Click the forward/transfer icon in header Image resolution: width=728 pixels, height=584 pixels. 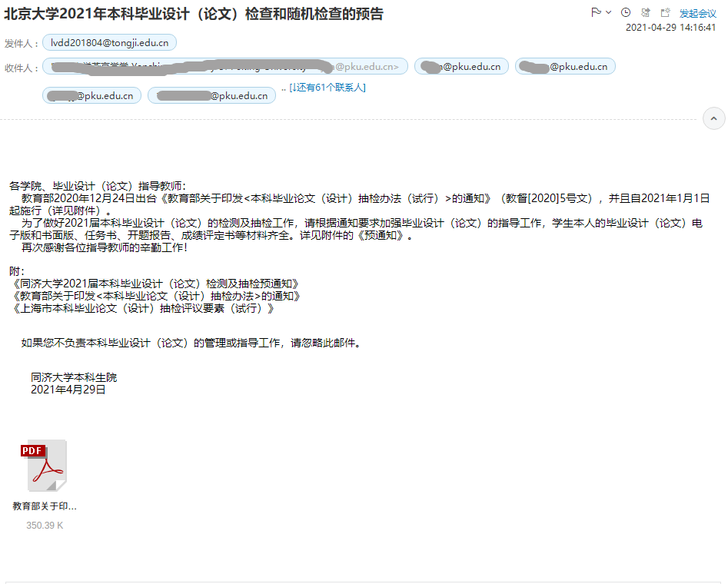click(x=646, y=12)
